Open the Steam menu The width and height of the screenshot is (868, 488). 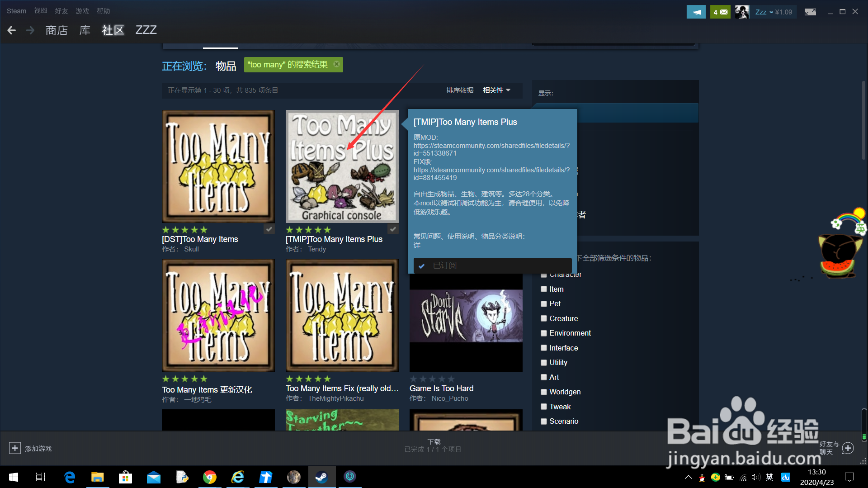16,11
